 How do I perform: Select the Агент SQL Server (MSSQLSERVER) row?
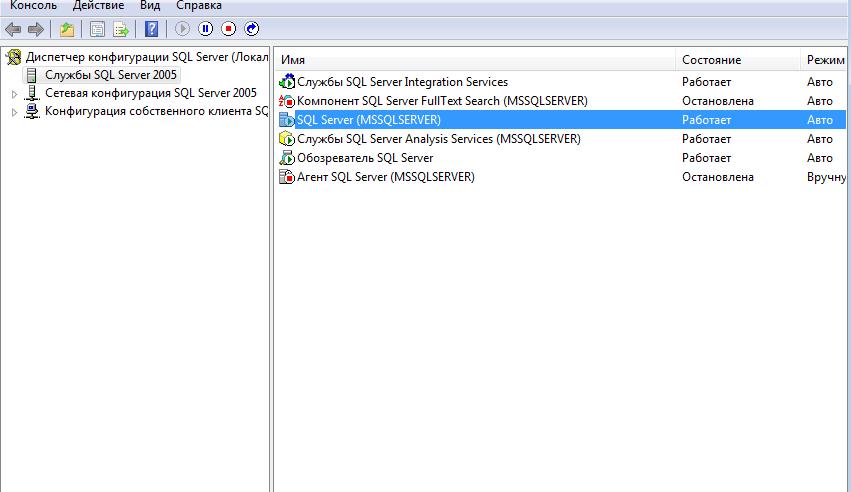[x=561, y=177]
